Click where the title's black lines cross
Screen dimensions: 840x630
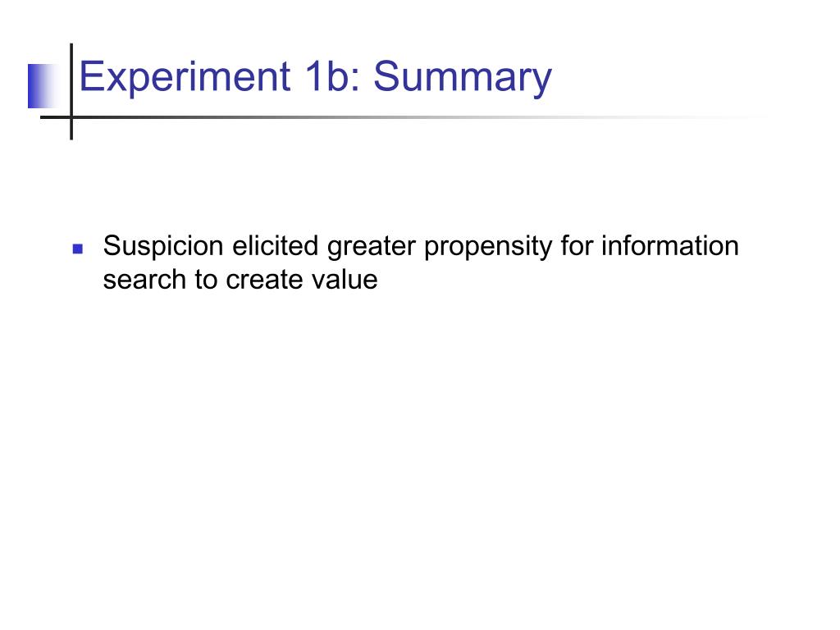point(71,117)
